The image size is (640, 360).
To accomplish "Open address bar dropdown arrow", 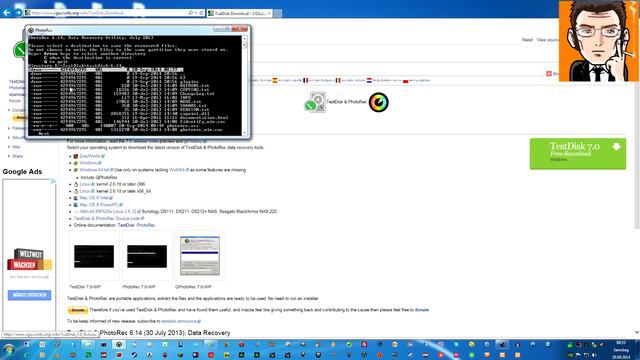I will click(196, 13).
